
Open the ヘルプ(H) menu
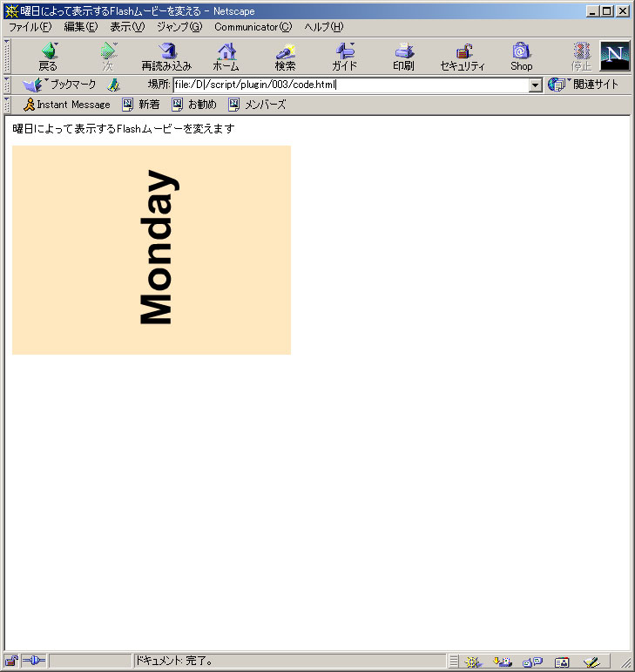point(324,27)
